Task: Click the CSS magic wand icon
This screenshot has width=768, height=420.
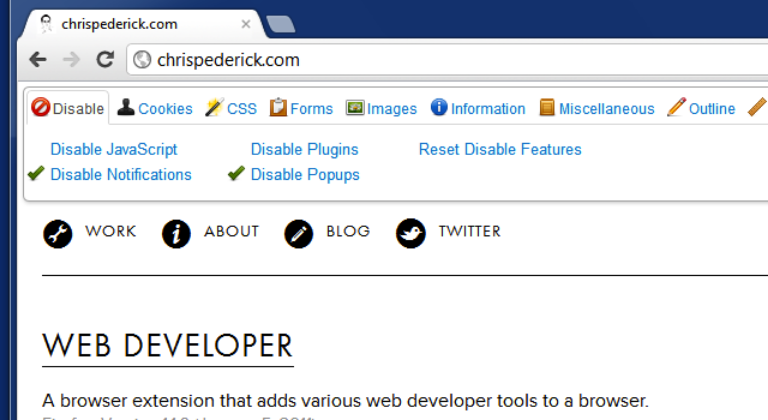Action: pos(214,107)
